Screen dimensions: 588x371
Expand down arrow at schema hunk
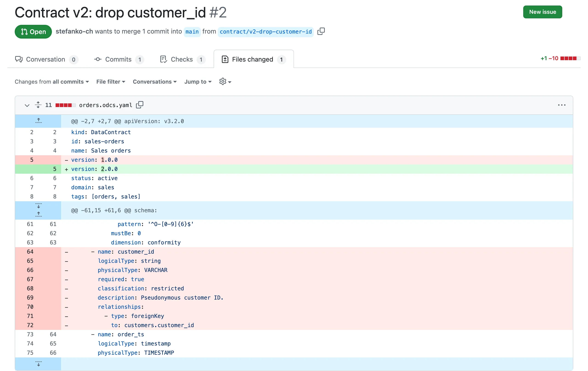pos(38,206)
